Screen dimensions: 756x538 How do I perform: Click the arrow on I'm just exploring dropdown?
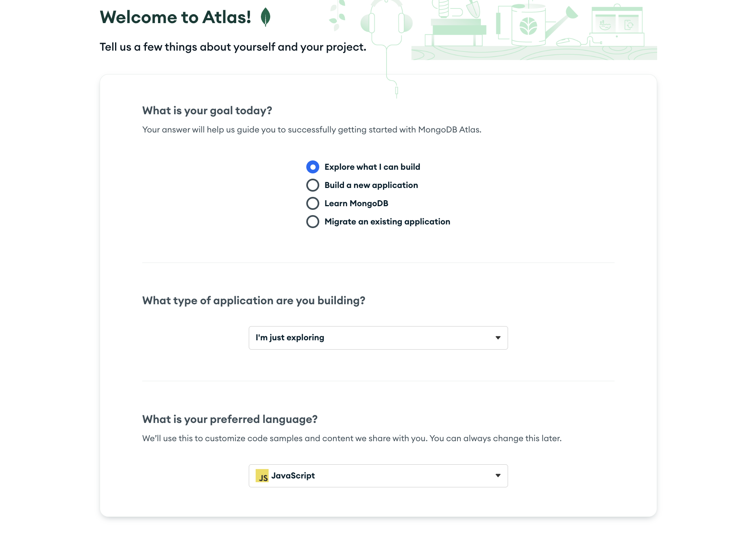pos(498,338)
